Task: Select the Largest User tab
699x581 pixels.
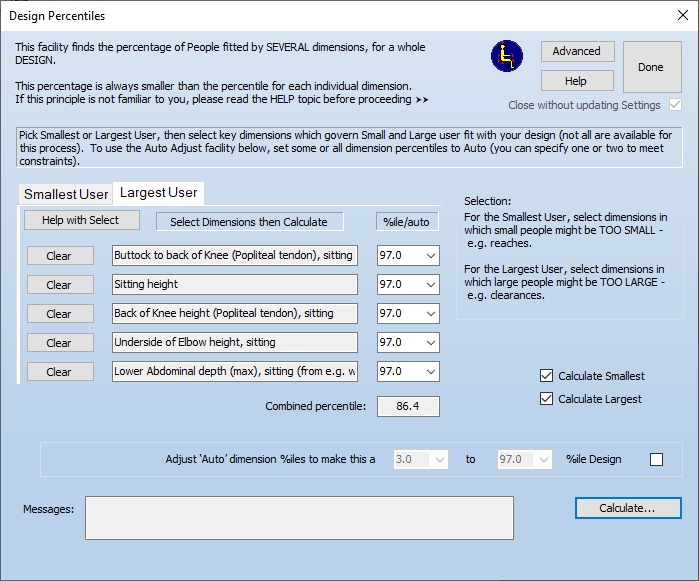Action: pos(158,192)
